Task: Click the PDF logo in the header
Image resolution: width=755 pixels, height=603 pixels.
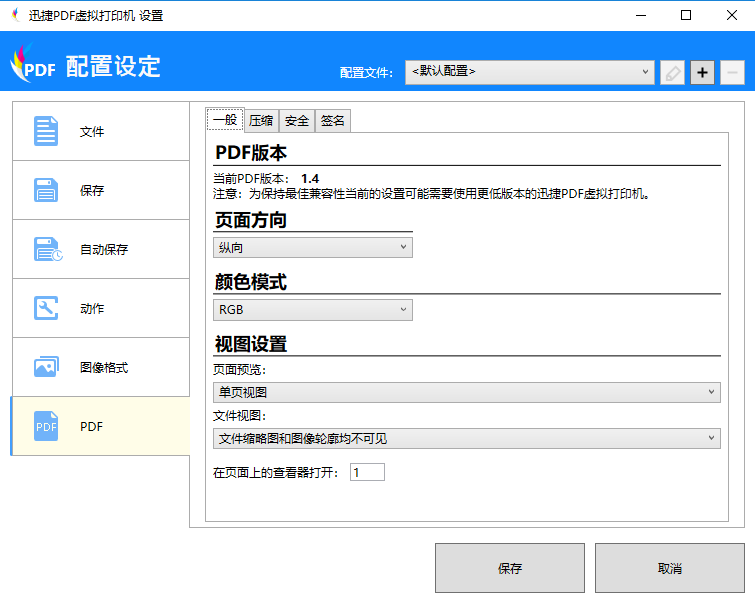Action: pos(33,64)
